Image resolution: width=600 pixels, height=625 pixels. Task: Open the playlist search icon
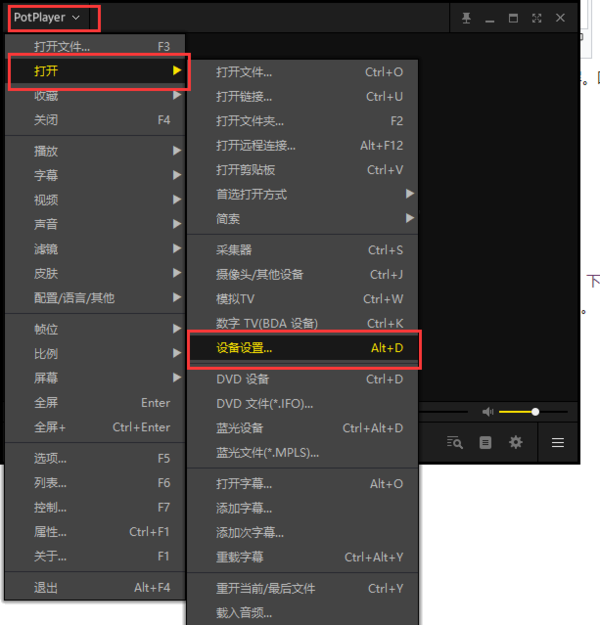pyautogui.click(x=455, y=442)
